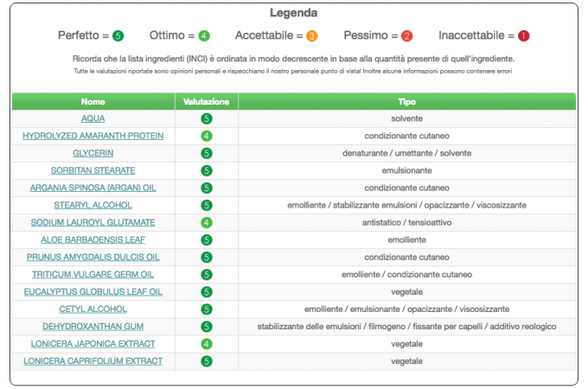Screen dimensions: 588x389
Task: Sort by the Nome column header
Action: 93,101
